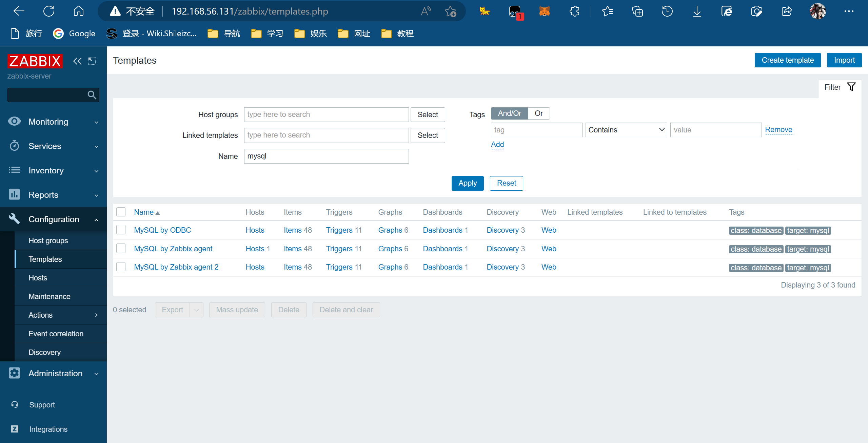Tick the select-all checkbox in table header
The height and width of the screenshot is (443, 868).
[121, 212]
